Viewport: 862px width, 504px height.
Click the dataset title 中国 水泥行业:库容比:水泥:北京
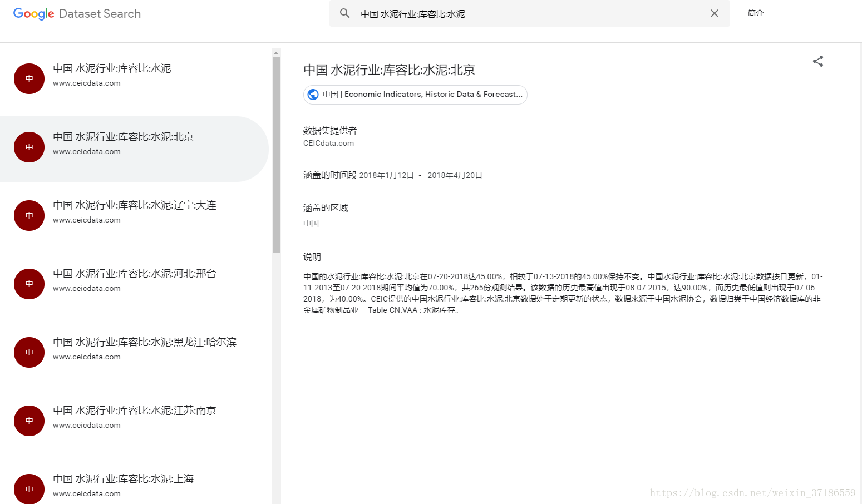coord(389,70)
